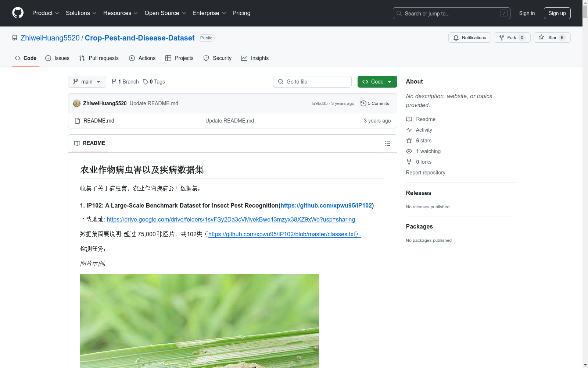Click the branch icon beside 1 Branch

[113, 82]
